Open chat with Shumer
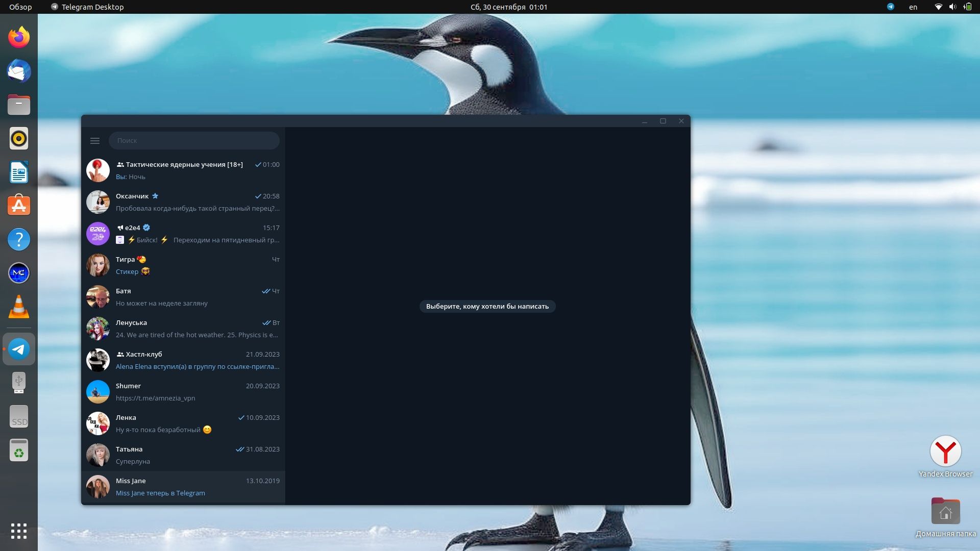The height and width of the screenshot is (551, 980). 183,392
